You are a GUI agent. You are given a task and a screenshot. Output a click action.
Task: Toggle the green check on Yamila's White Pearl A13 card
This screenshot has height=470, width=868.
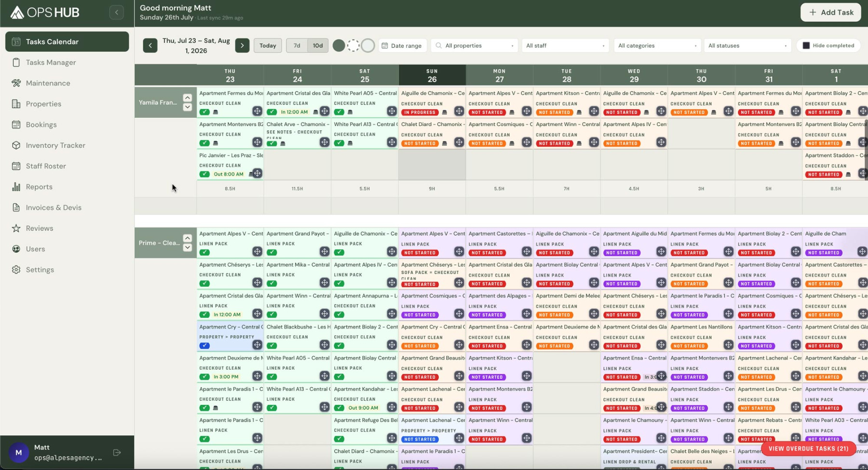pyautogui.click(x=339, y=143)
